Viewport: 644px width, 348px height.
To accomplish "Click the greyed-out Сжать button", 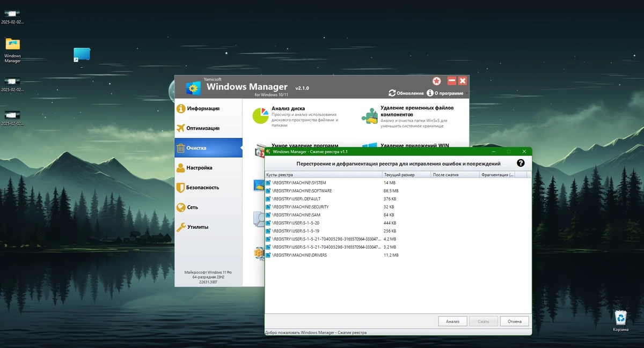I will pos(483,321).
